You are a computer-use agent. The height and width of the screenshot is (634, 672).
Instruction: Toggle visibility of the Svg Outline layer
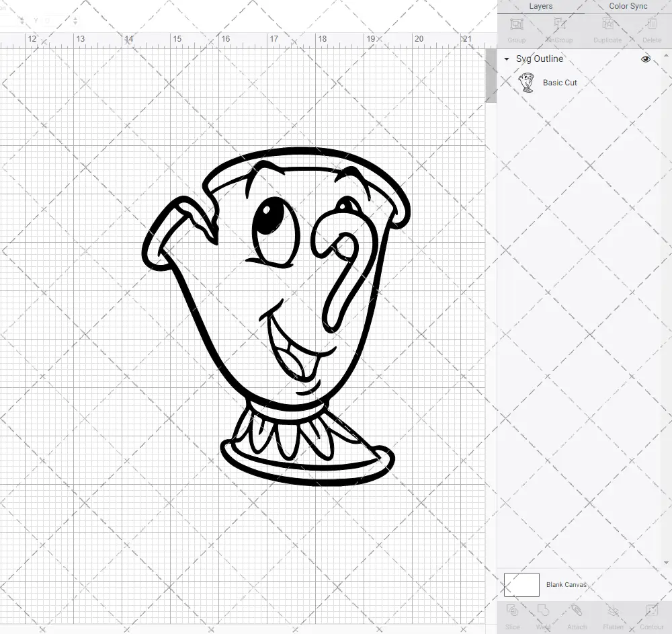pos(645,59)
